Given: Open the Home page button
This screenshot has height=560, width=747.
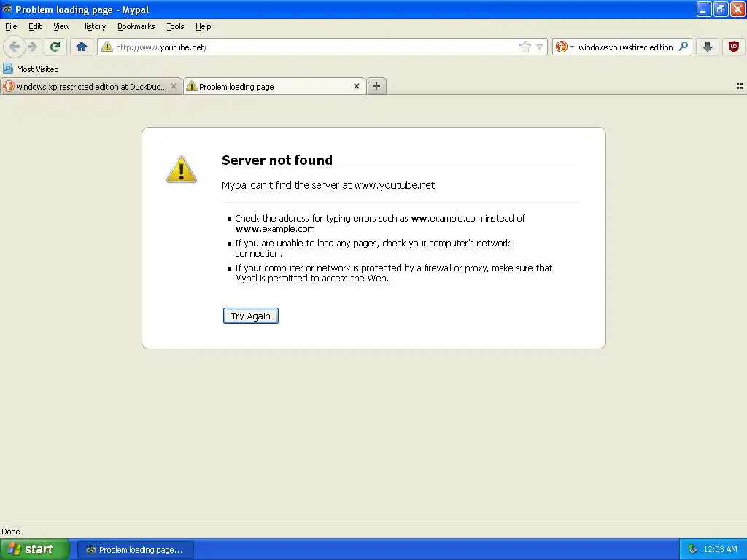Looking at the screenshot, I should 82,47.
